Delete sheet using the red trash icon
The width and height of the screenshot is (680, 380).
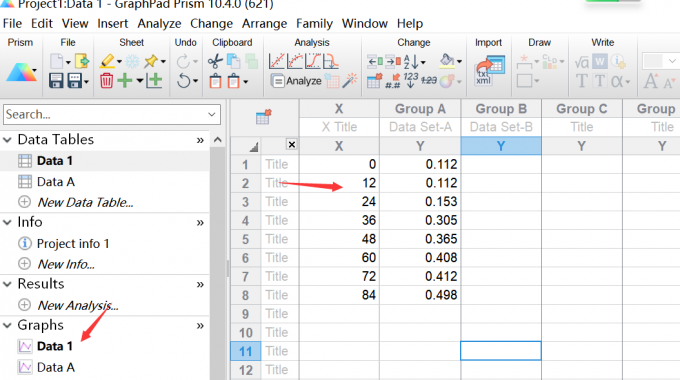pyautogui.click(x=106, y=81)
